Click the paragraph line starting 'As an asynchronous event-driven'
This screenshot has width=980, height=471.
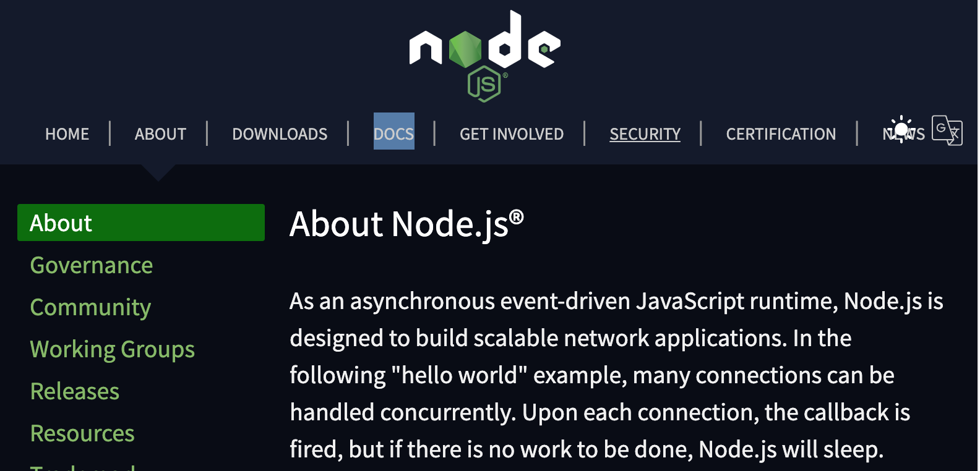tap(616, 301)
